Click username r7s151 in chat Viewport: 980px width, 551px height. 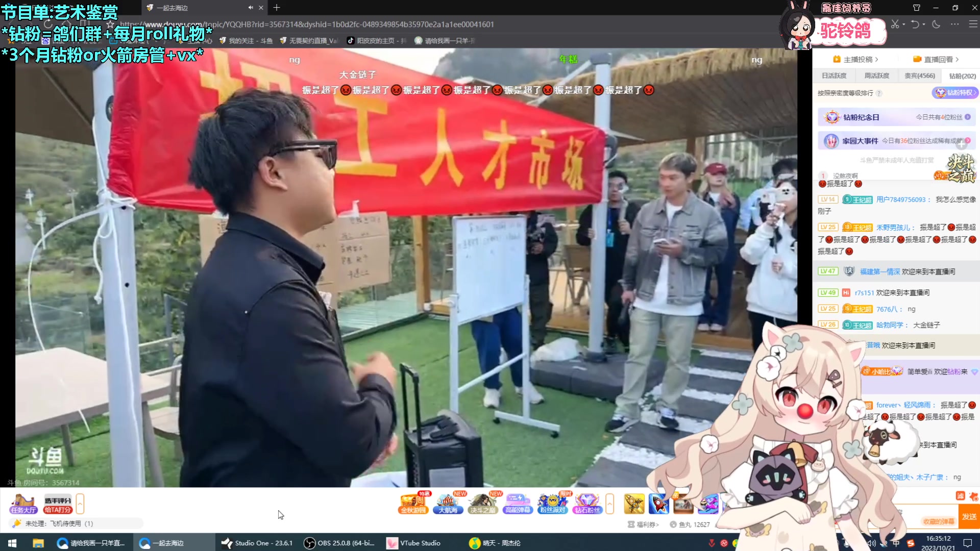coord(864,292)
